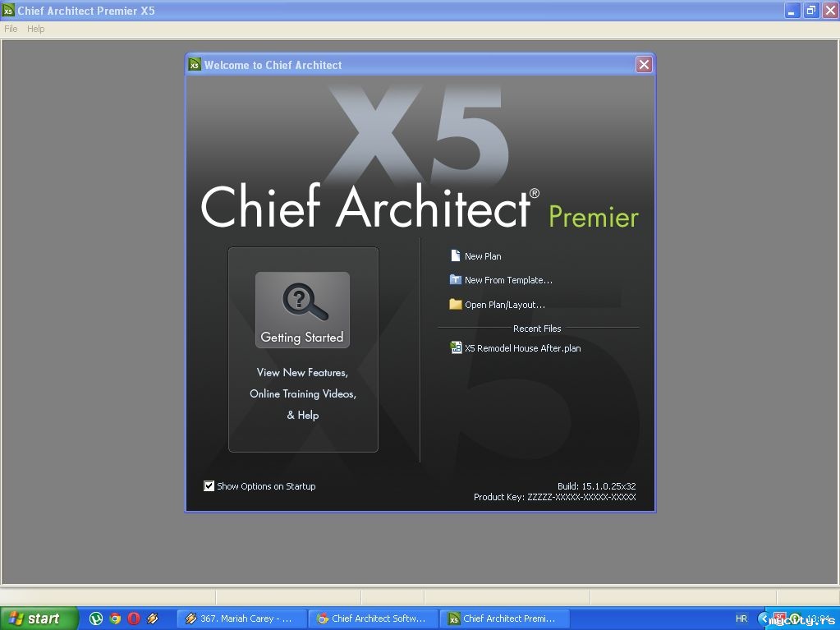Click the New Plan document icon
The width and height of the screenshot is (840, 630).
click(x=456, y=255)
